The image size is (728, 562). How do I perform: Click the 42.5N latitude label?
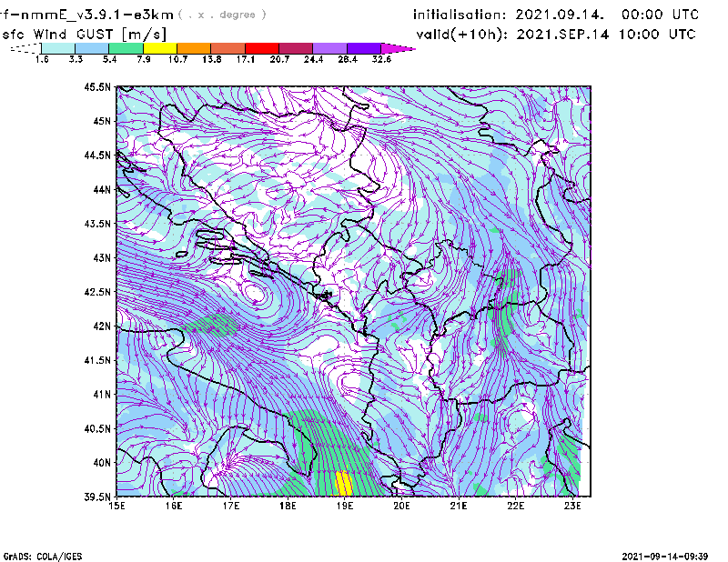97,292
